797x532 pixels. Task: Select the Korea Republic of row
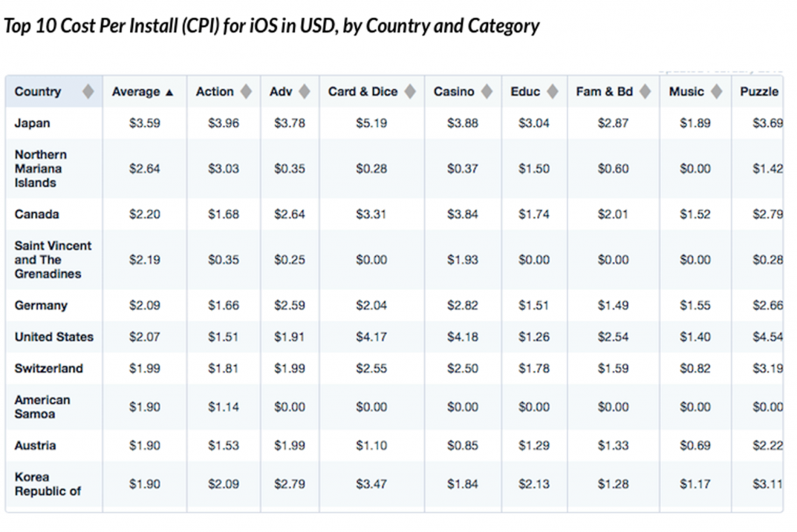click(x=395, y=485)
